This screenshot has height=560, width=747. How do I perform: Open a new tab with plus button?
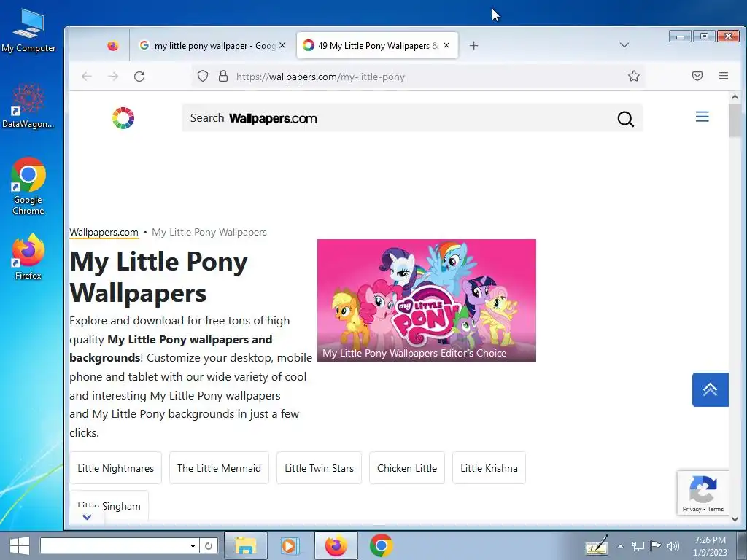473,46
